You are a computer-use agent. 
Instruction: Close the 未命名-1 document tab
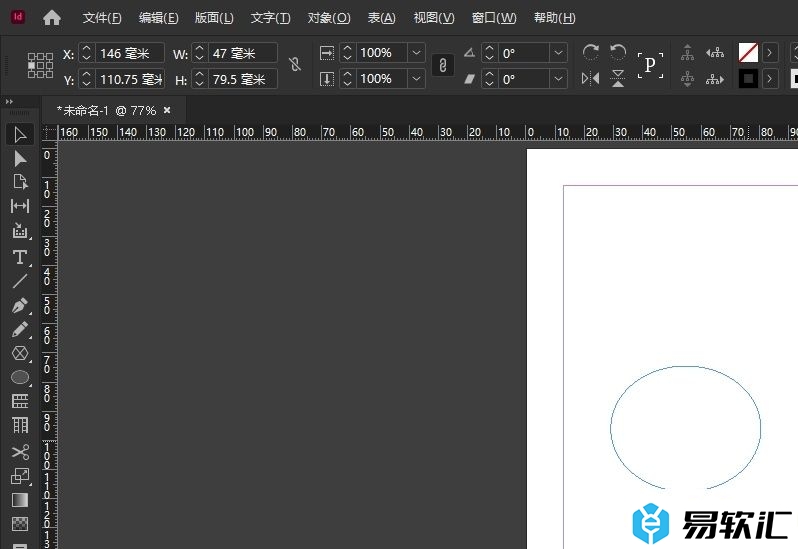point(167,110)
